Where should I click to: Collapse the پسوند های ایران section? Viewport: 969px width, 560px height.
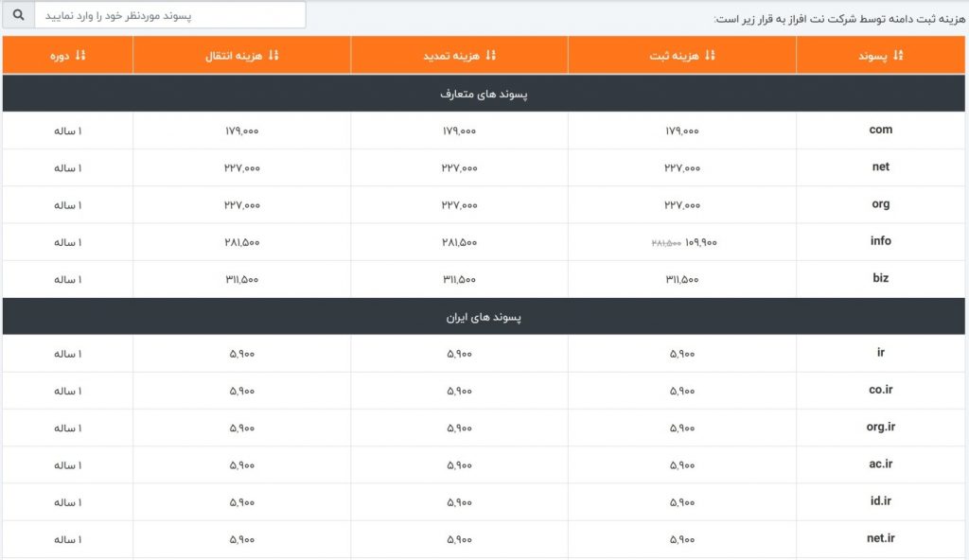(484, 317)
